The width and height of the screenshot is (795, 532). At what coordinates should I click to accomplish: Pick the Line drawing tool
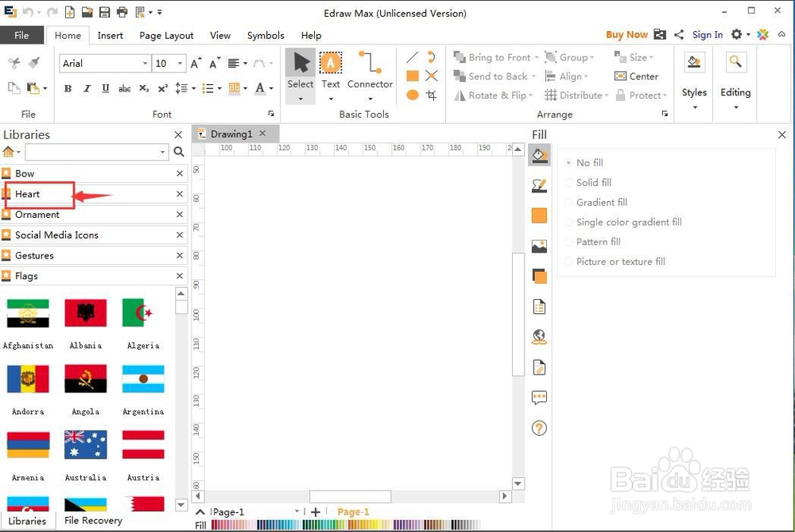(412, 58)
